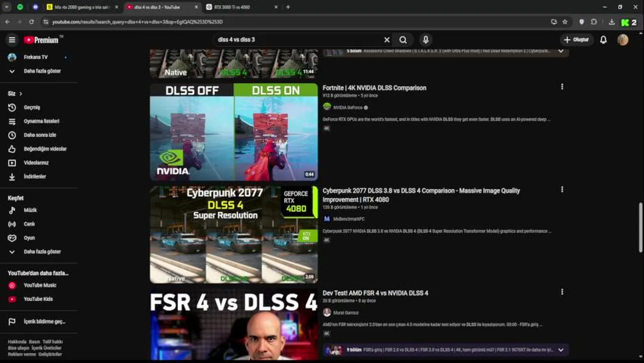This screenshot has height=363, width=644.
Task: Open the second pinned browser tab
Action: tap(35, 7)
